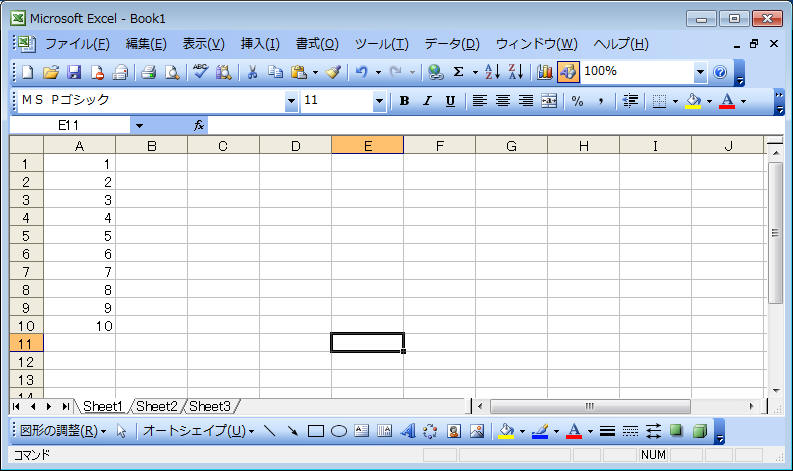Screen dimensions: 793x471
Task: Select the Rectangle drawing tool
Action: [316, 431]
